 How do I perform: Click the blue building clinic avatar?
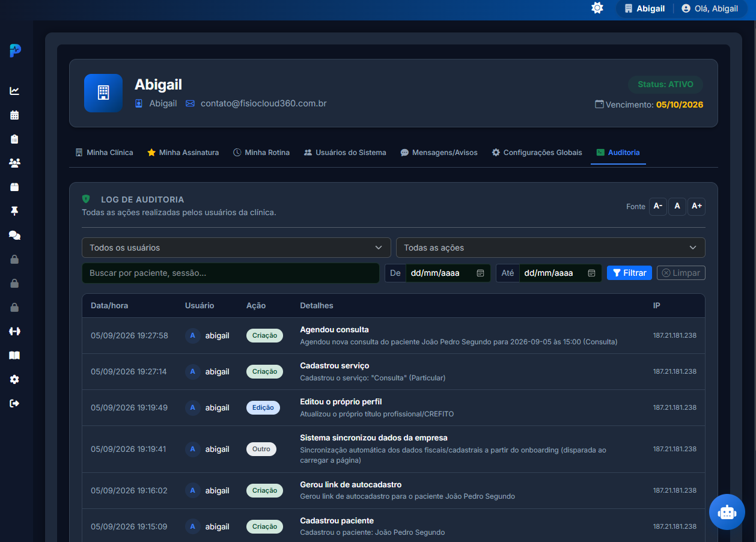coord(103,93)
